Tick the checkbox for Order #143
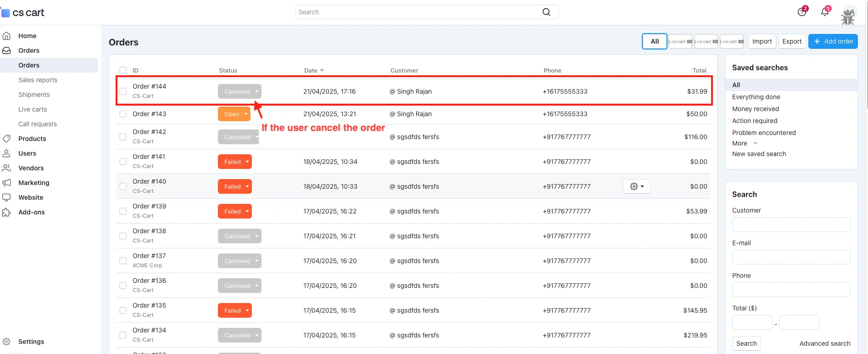Image resolution: width=868 pixels, height=354 pixels. click(x=123, y=114)
